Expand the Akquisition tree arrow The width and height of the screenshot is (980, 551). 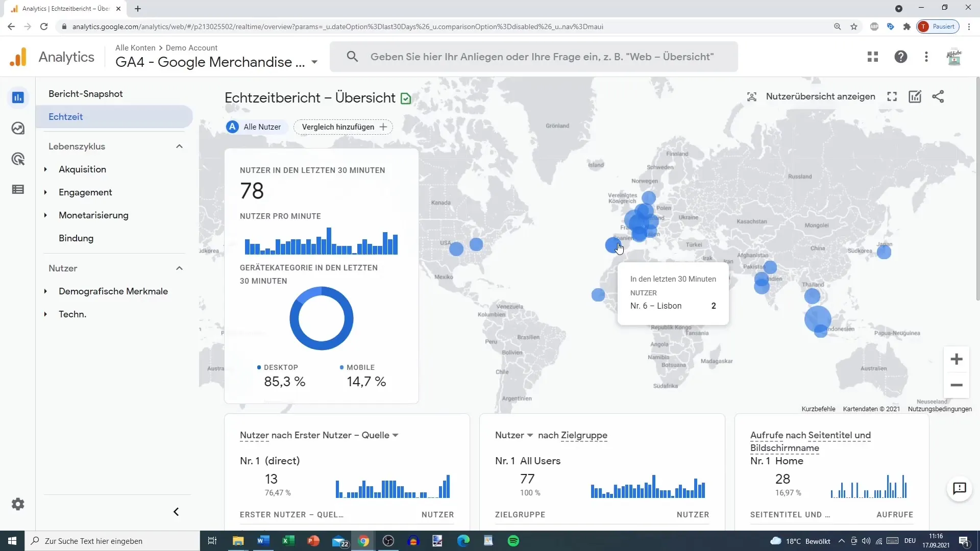coord(45,169)
